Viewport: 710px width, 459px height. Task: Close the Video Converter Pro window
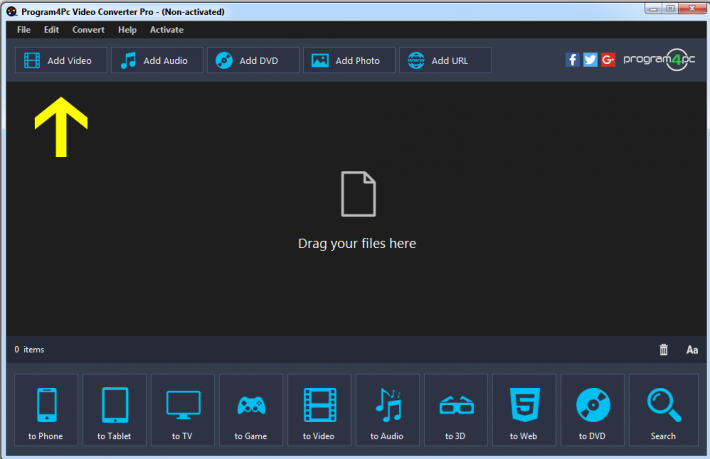click(x=692, y=9)
